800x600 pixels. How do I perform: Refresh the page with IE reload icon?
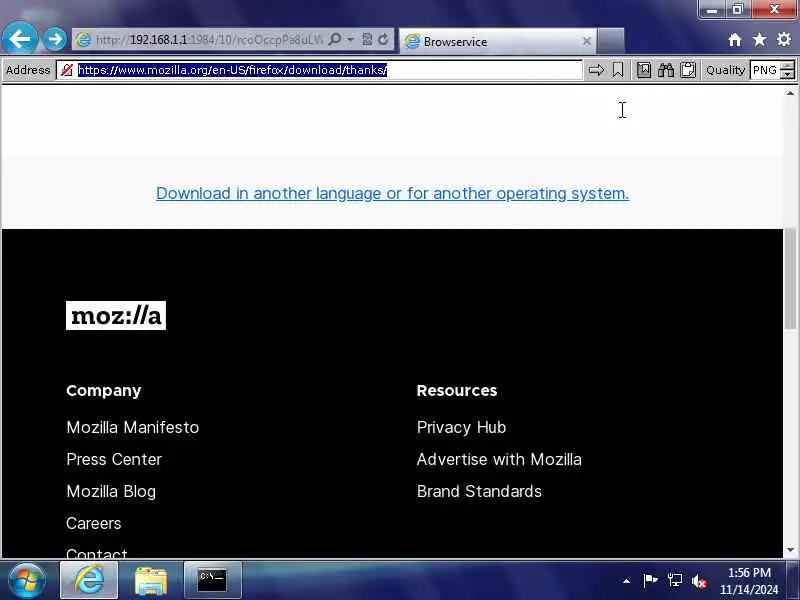point(383,40)
